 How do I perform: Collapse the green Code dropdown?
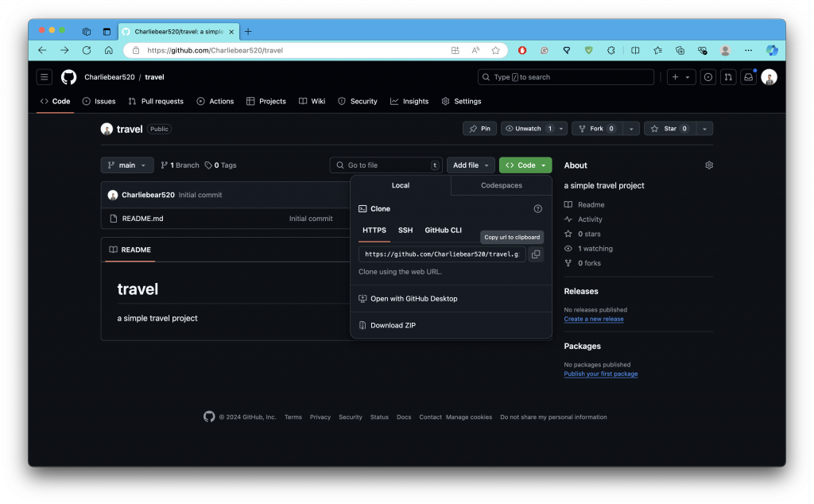pyautogui.click(x=525, y=165)
